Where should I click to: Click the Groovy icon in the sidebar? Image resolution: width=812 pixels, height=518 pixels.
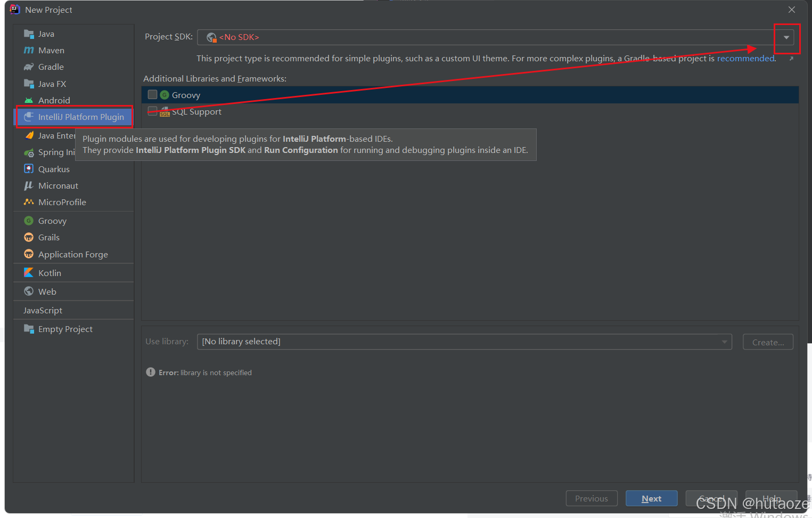pos(29,221)
